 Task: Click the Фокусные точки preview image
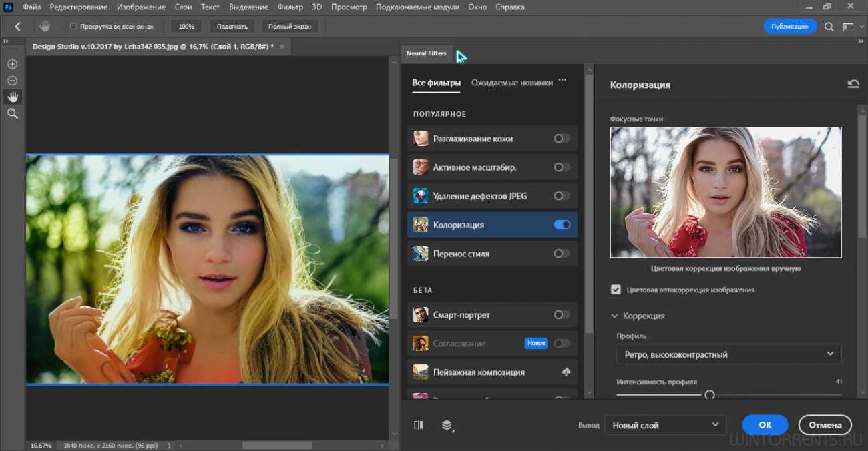click(726, 192)
